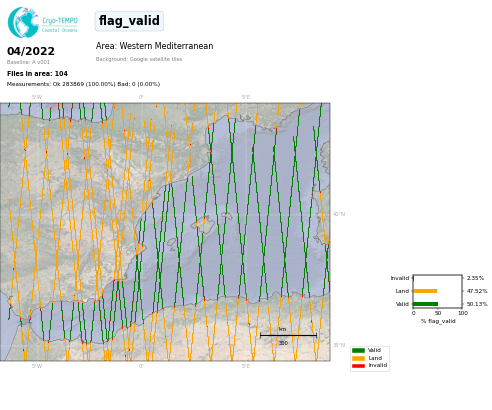Click the % flag_valid axis label
This screenshot has height=410, width=492.
coord(438,321)
